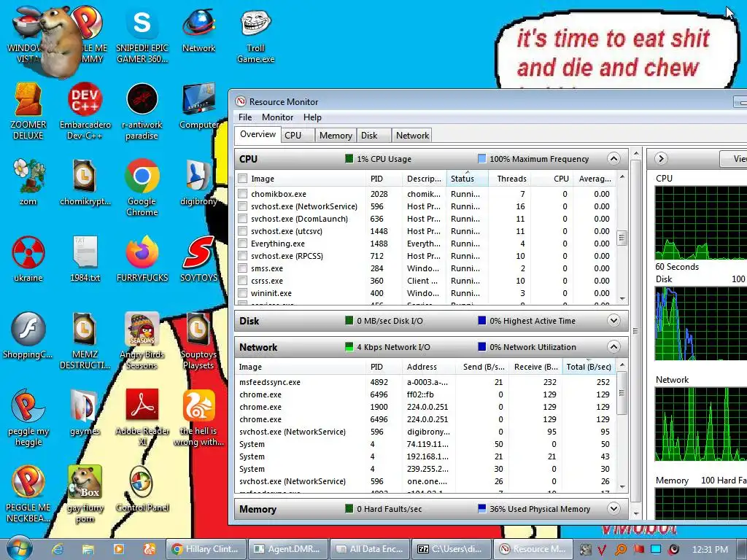Open the zom plants game icon
The image size is (747, 560).
pos(28,183)
